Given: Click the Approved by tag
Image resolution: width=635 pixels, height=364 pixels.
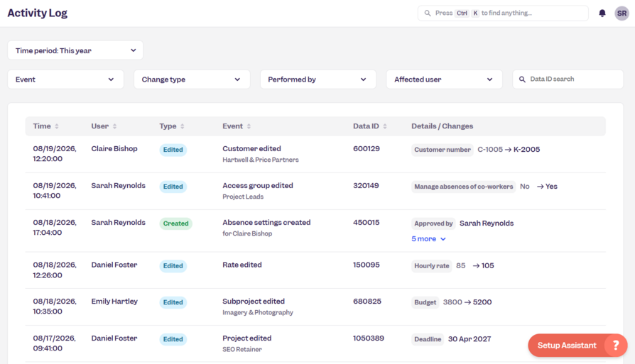Looking at the screenshot, I should coord(433,224).
